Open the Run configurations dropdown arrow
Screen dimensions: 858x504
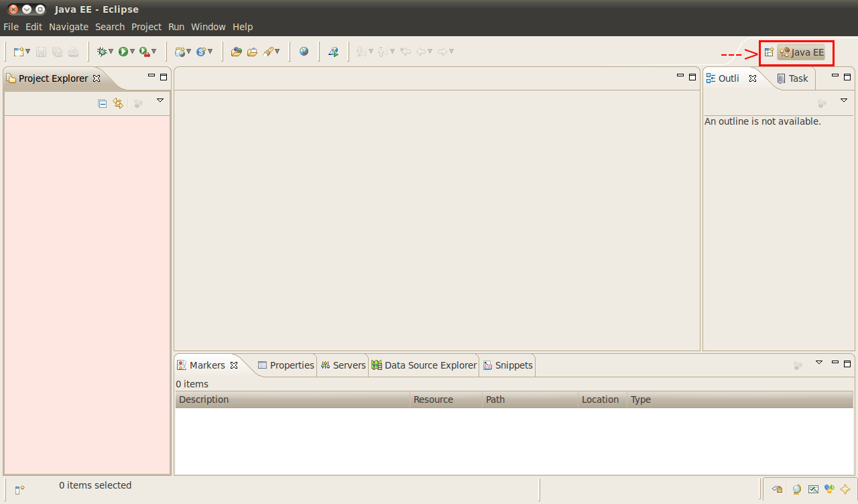(x=132, y=52)
